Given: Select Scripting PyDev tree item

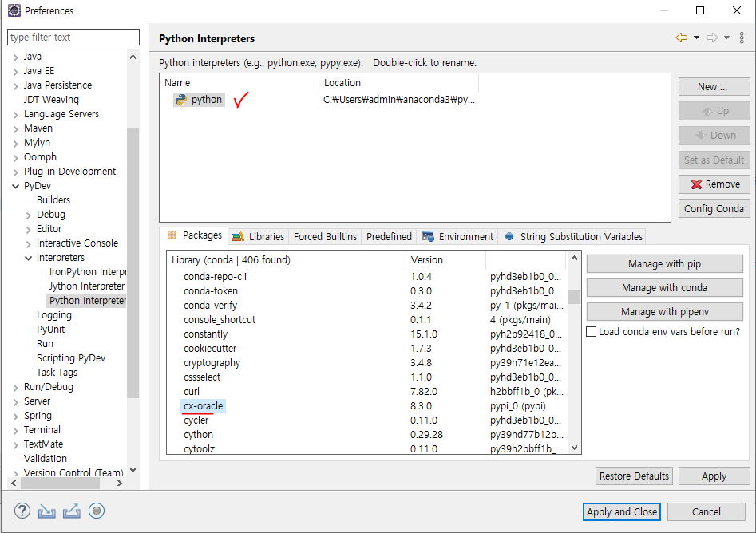Looking at the screenshot, I should (x=71, y=358).
